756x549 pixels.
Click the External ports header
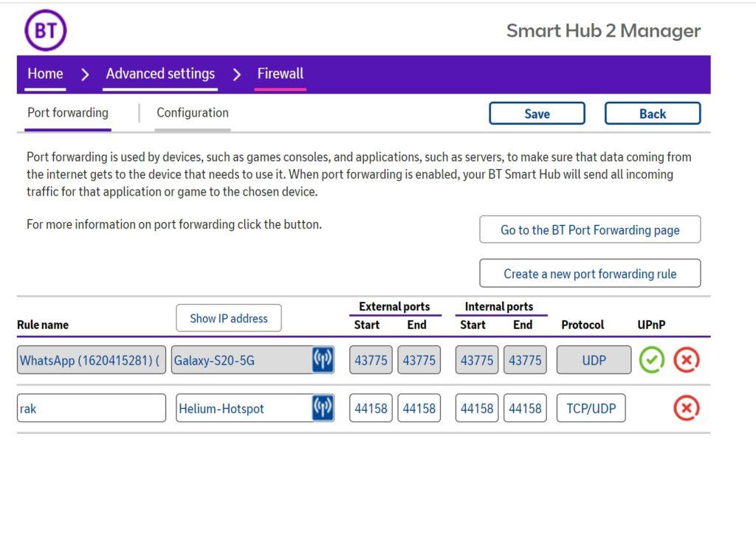(x=394, y=306)
